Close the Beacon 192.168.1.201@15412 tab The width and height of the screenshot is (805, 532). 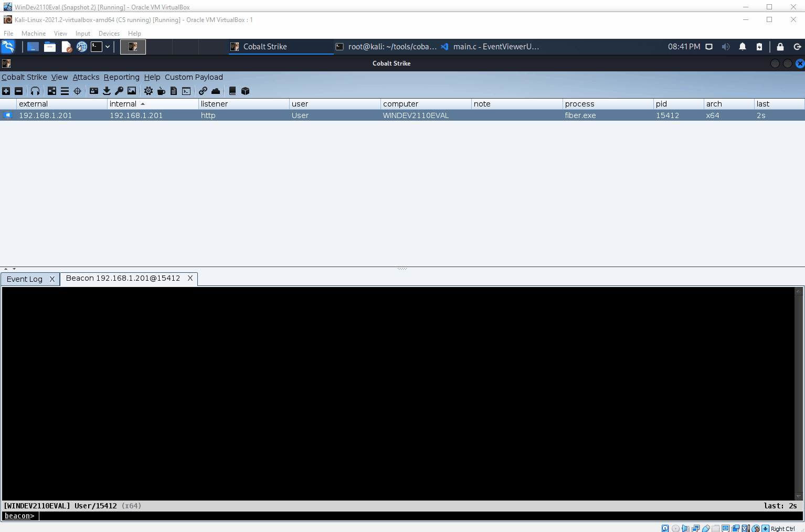[190, 278]
